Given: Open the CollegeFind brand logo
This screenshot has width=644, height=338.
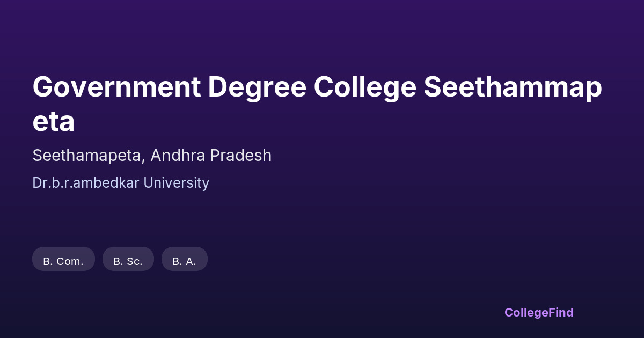Looking at the screenshot, I should [538, 312].
